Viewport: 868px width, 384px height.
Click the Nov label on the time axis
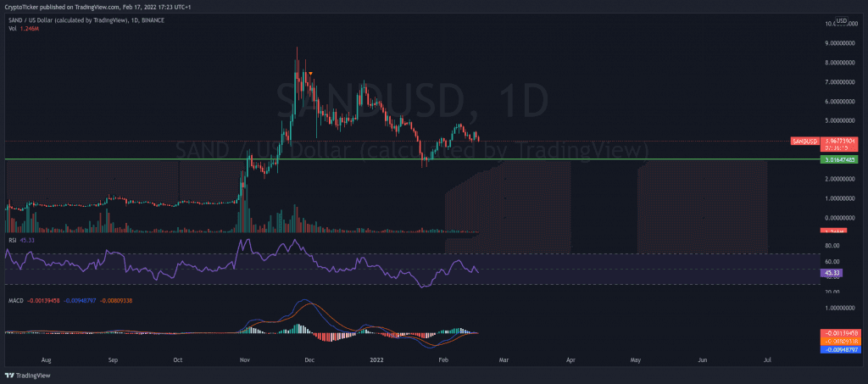pyautogui.click(x=244, y=359)
